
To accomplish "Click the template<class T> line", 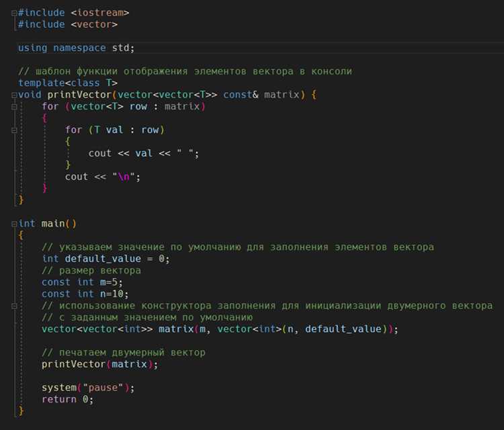I will (67, 83).
